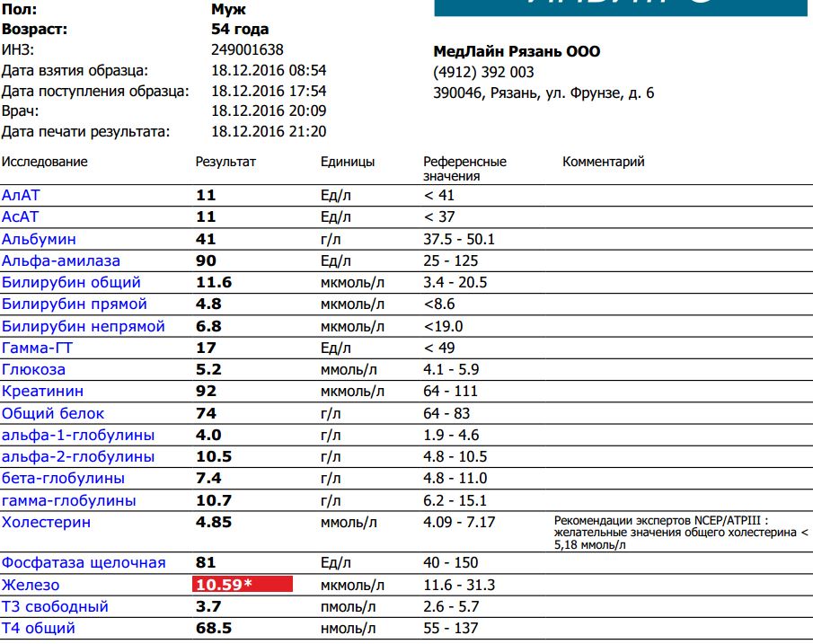
Task: Open the Альфа-амилаза link
Action: click(61, 260)
